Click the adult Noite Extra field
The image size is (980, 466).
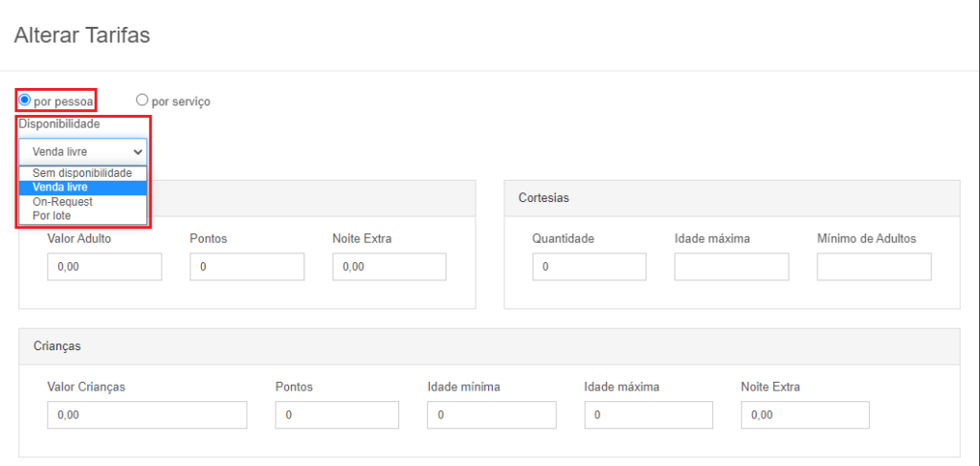(x=390, y=267)
